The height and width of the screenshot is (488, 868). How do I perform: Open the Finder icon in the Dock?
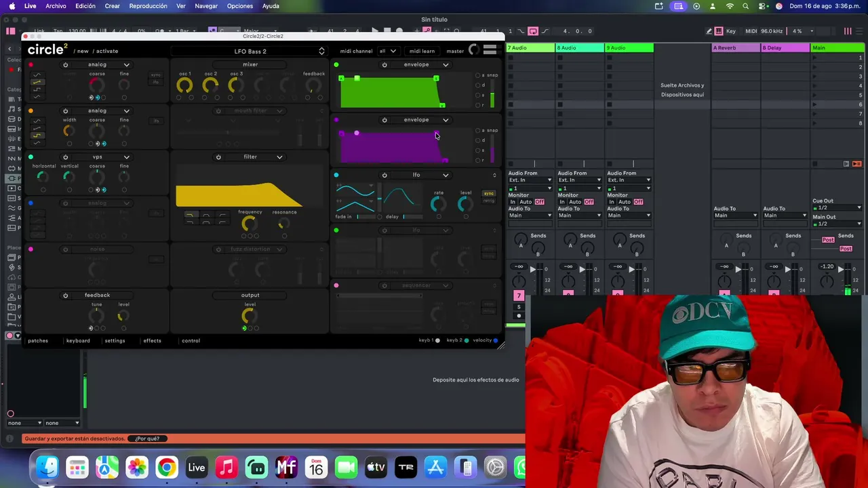[x=47, y=467]
